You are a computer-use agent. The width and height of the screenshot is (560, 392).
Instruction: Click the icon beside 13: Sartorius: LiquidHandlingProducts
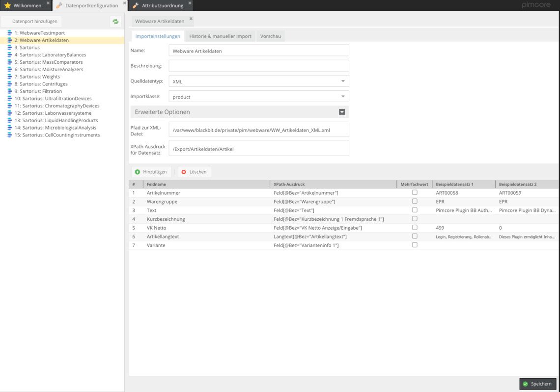10,120
